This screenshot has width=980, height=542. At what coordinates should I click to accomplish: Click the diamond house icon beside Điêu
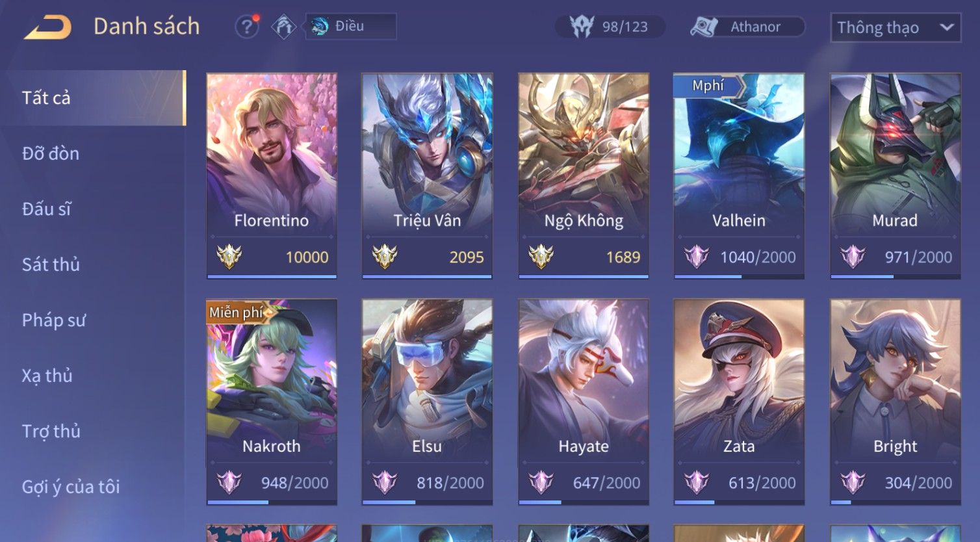tap(283, 27)
